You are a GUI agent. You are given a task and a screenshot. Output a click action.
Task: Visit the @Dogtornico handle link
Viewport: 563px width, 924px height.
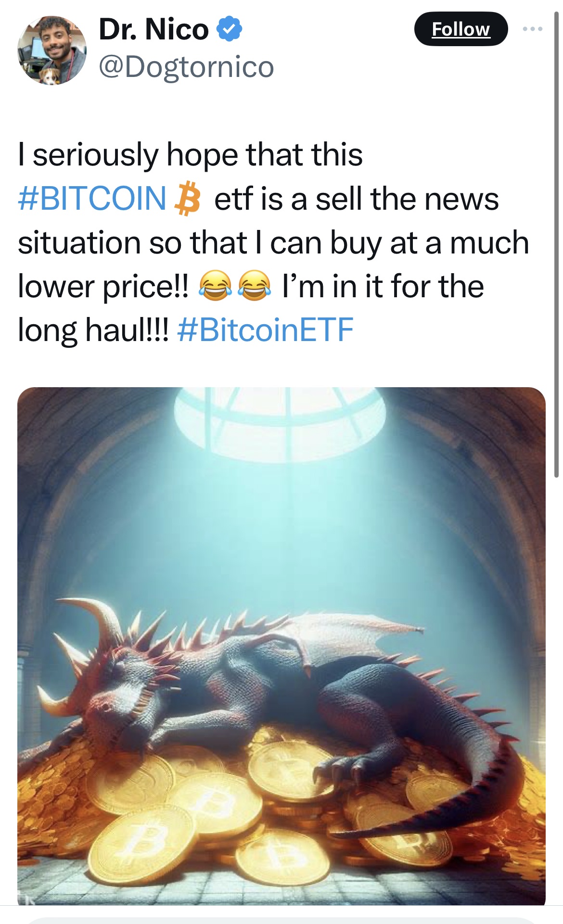(186, 66)
